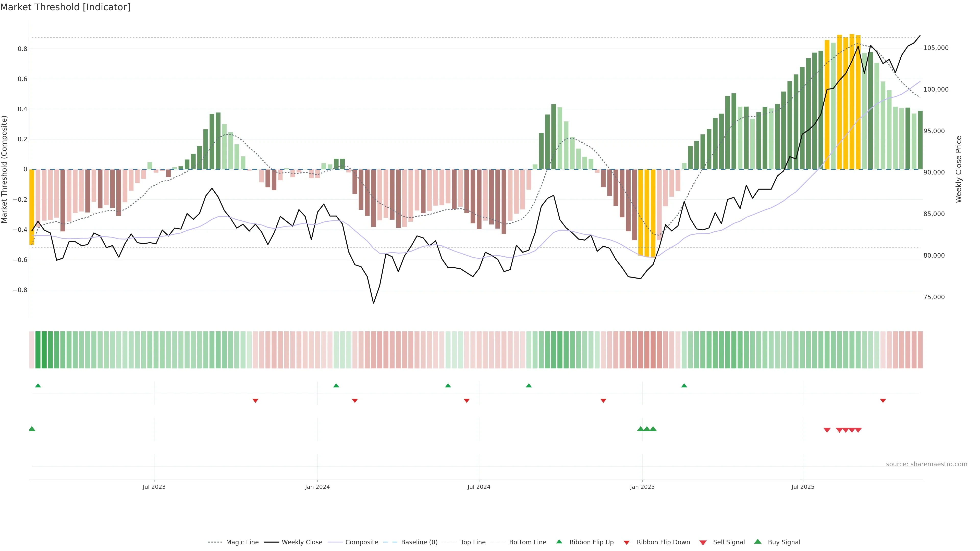
Task: Click the Ribbon Flip Down legend triangle
Action: [x=627, y=542]
